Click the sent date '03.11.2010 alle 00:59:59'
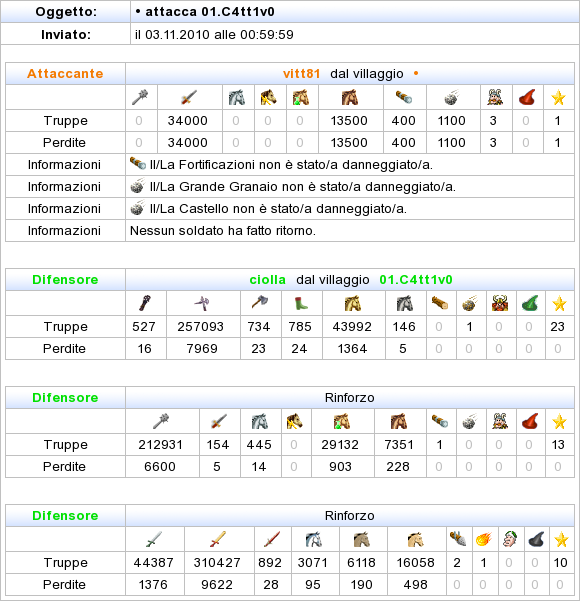This screenshot has height=601, width=580. (219, 34)
